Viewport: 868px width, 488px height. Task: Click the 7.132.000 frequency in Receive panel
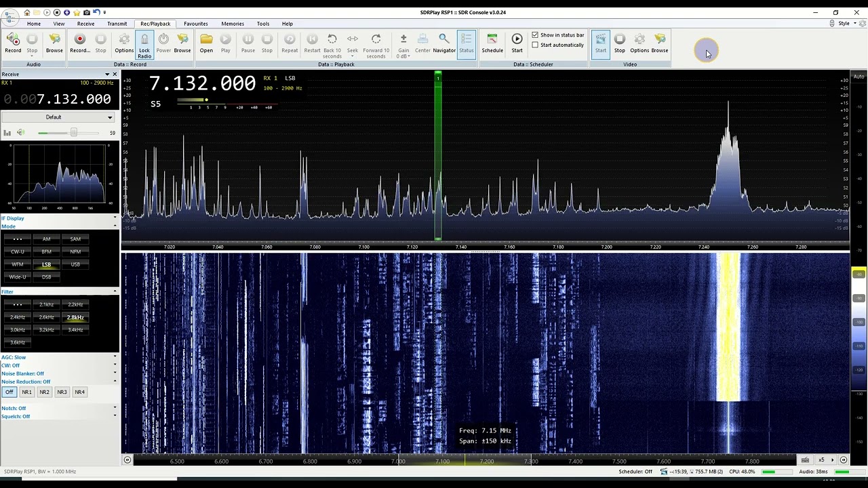pos(74,99)
